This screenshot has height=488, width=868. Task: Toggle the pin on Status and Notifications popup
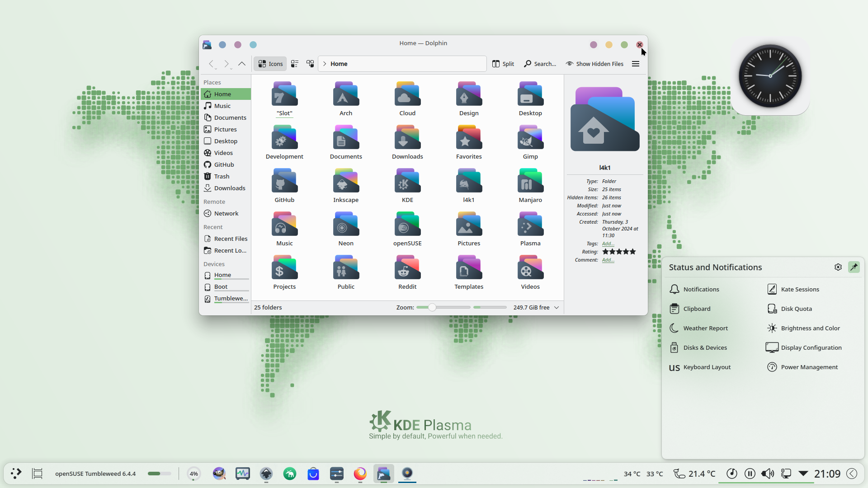click(x=854, y=267)
